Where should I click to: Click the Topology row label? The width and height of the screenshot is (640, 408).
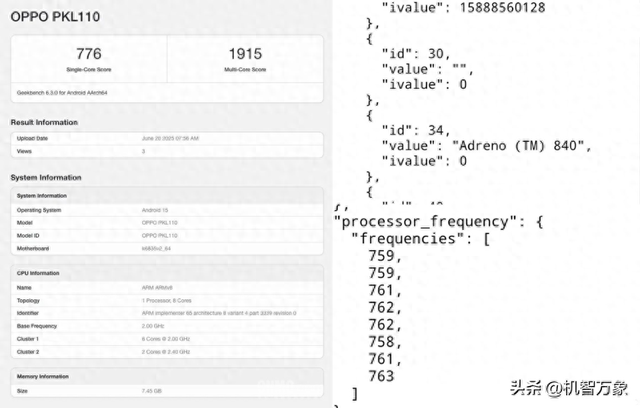pyautogui.click(x=28, y=301)
